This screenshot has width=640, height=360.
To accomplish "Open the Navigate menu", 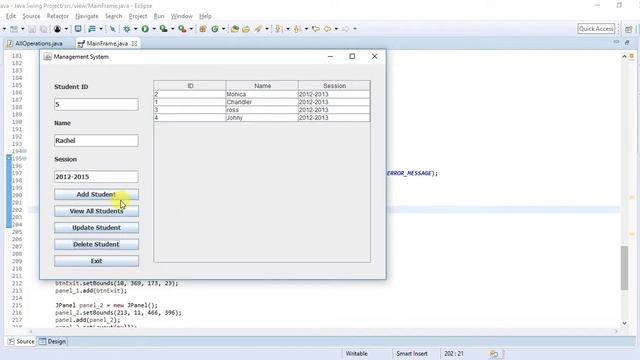I will (x=87, y=16).
